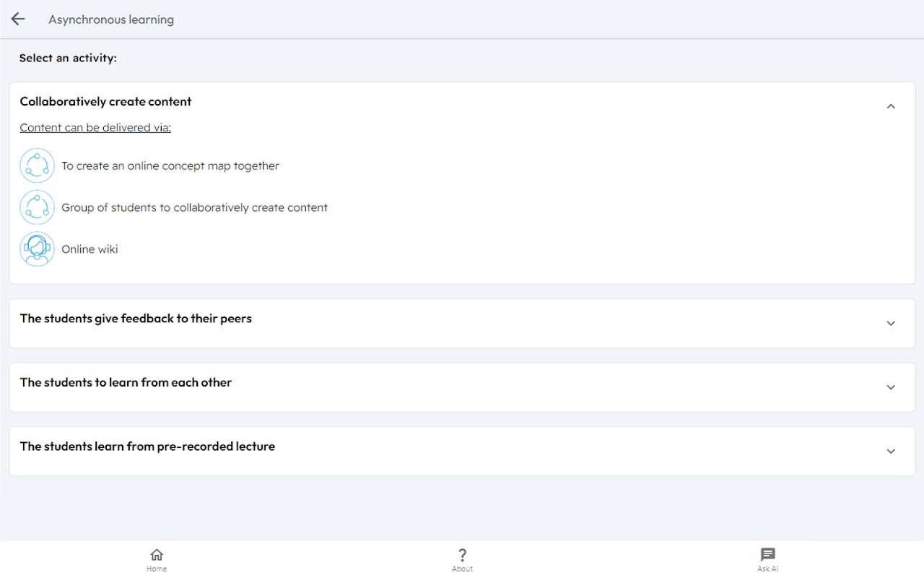Select 'Group of students to collaboratively create content'
Image resolution: width=924 pixels, height=578 pixels.
point(194,208)
